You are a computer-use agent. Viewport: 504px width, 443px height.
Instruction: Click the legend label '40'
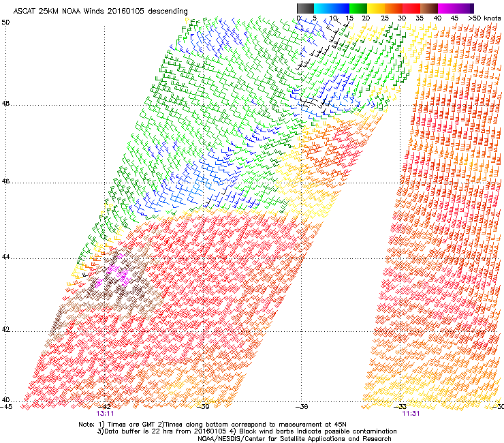437,18
